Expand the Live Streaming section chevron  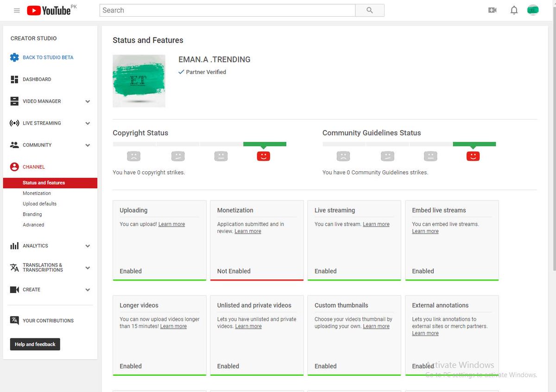88,124
